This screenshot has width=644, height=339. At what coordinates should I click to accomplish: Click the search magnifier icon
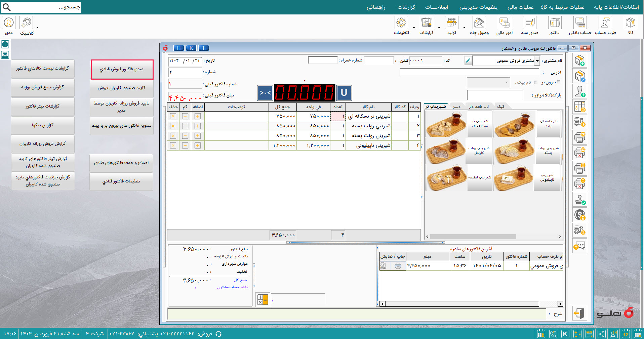pos(6,7)
